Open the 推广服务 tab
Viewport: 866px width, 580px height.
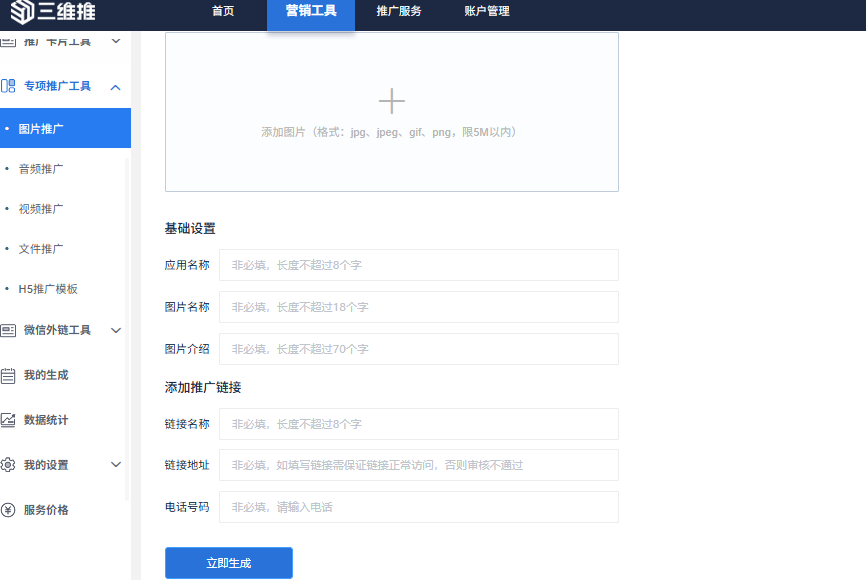tap(399, 11)
